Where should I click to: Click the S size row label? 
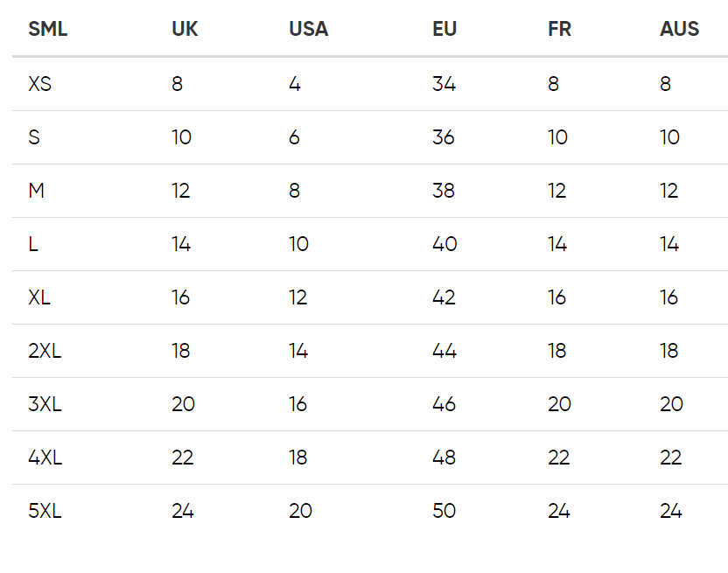tap(34, 137)
